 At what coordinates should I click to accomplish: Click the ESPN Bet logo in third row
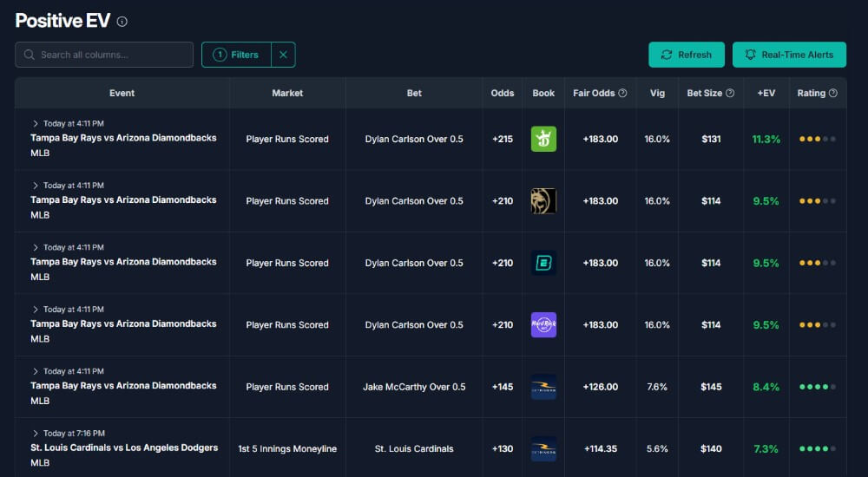[543, 263]
